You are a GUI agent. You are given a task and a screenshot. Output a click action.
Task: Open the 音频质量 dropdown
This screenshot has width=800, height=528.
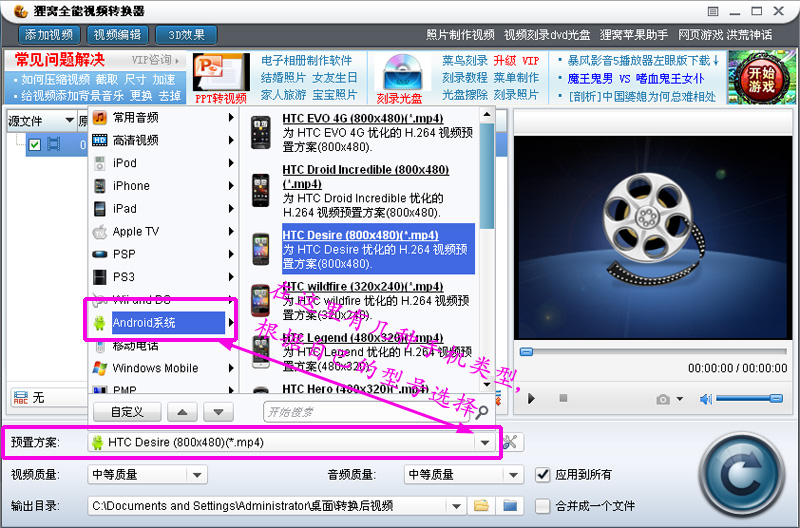[513, 475]
